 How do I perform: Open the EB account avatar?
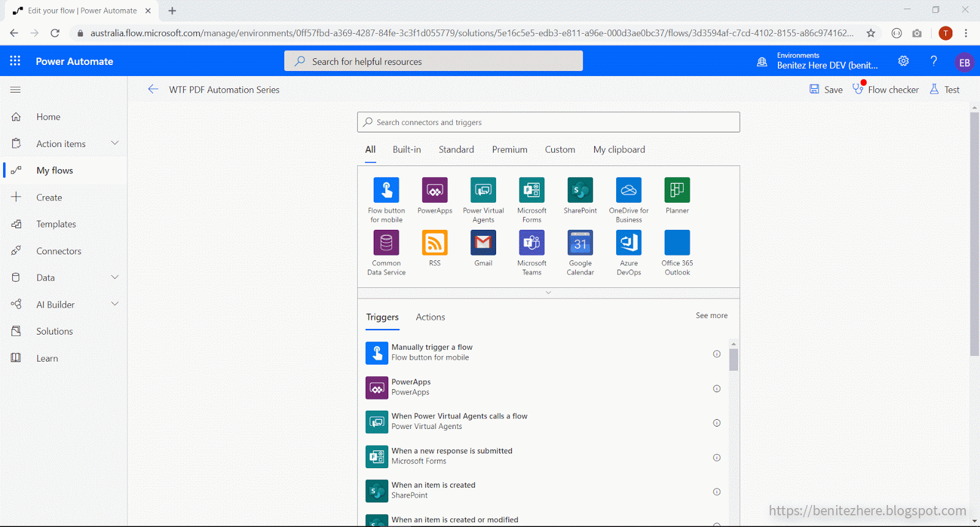(x=964, y=62)
